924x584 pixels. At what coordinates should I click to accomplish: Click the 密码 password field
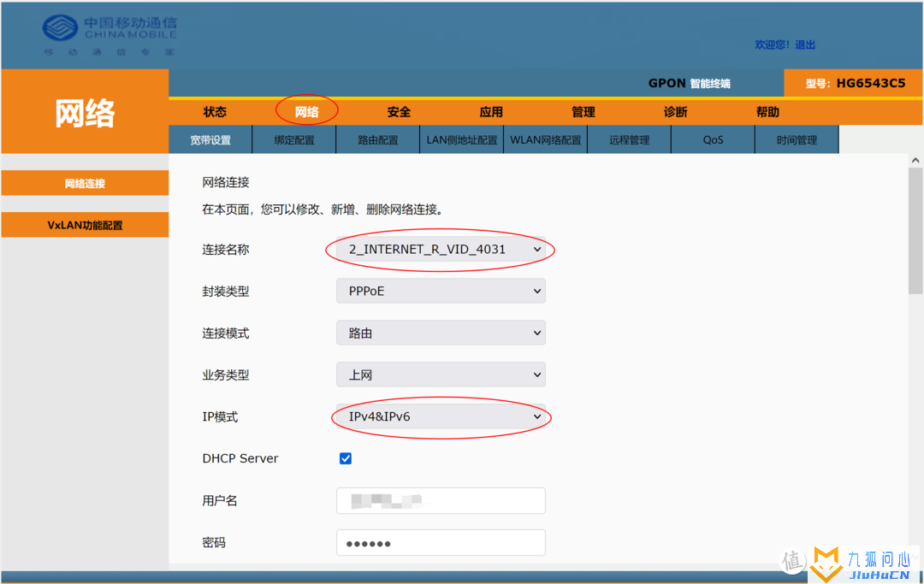point(441,543)
